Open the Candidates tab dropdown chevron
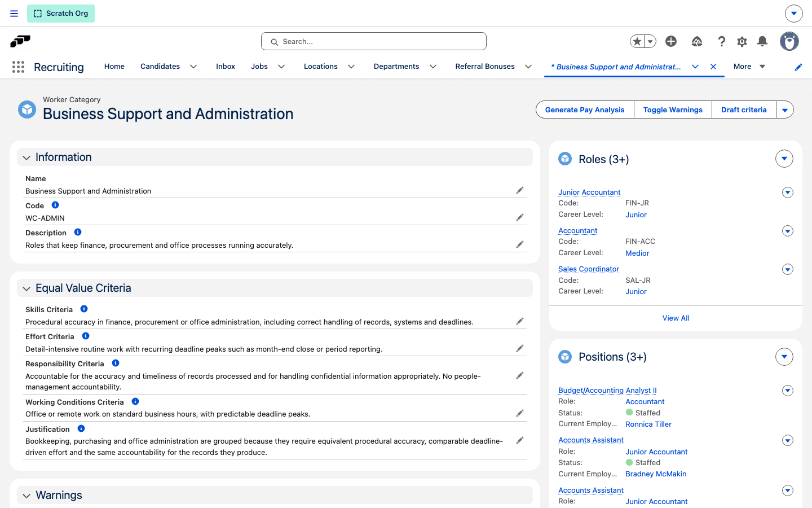This screenshot has height=508, width=812. pyautogui.click(x=193, y=67)
